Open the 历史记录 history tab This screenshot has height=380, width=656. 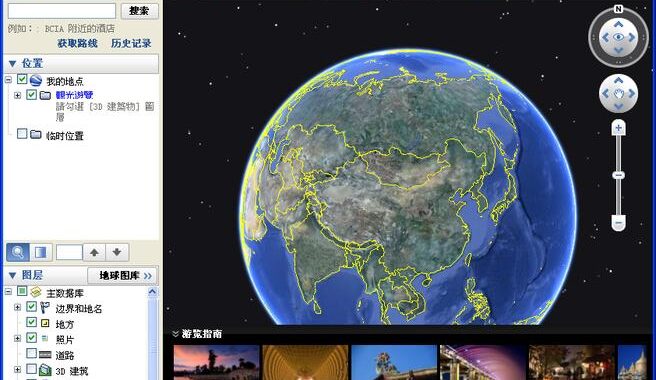pyautogui.click(x=131, y=43)
